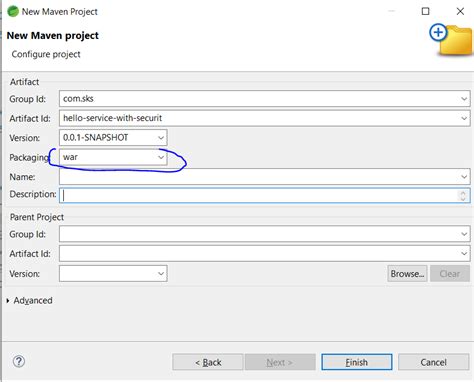Click the Finish button

point(357,362)
